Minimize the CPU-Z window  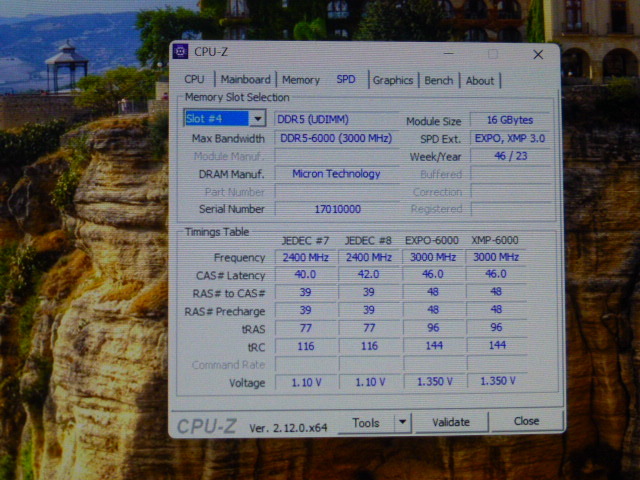(x=449, y=53)
